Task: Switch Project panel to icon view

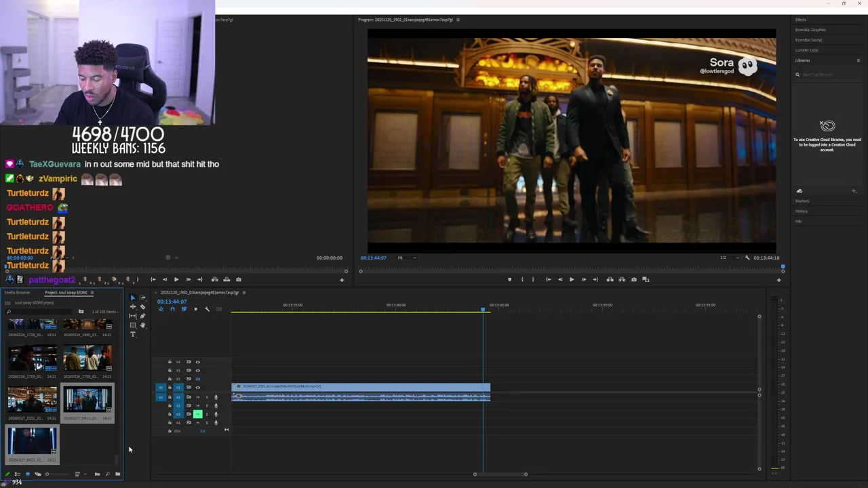Action: tap(28, 474)
